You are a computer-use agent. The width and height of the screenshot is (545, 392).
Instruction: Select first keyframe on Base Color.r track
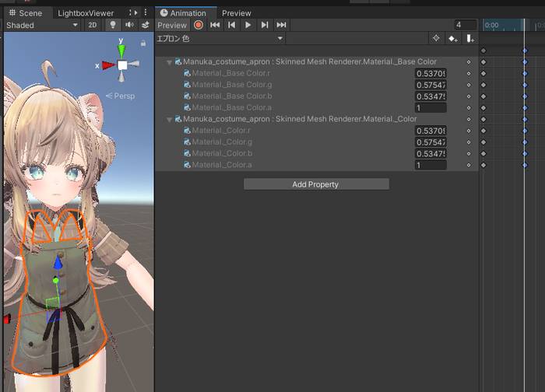tap(483, 74)
